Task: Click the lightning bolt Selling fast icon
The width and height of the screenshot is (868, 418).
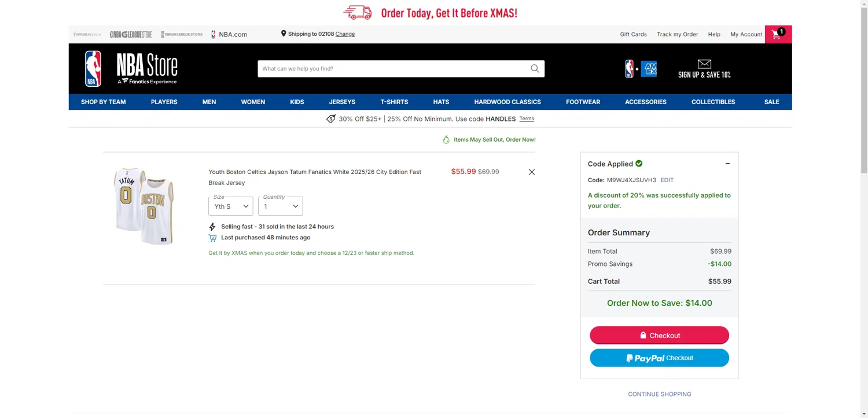Action: click(212, 227)
